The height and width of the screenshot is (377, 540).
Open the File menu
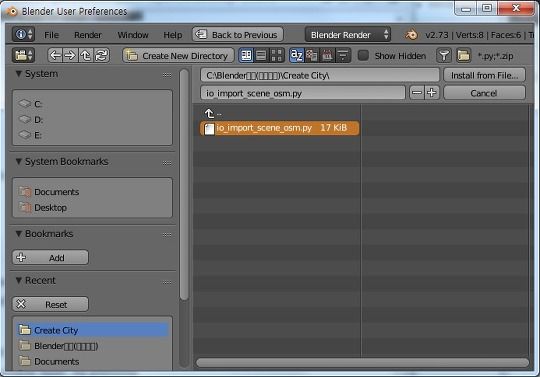click(x=52, y=35)
